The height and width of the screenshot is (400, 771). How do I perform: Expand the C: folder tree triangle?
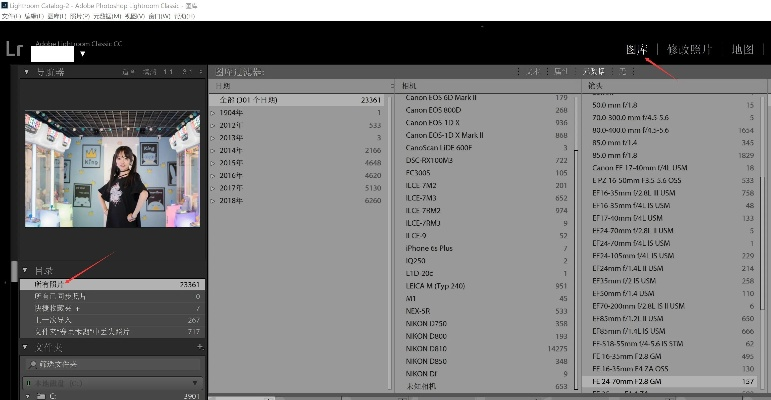pos(28,396)
